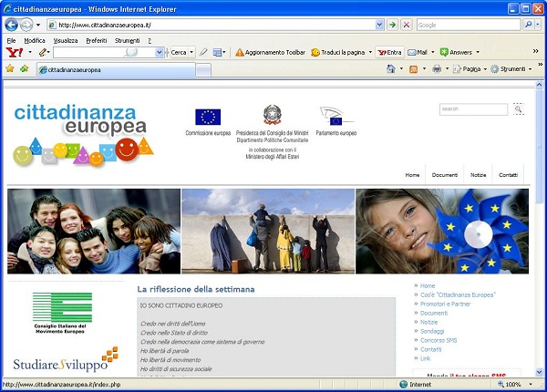Expand Yahoo toolbar overflow chevron
This screenshot has height=392, width=547.
point(536,51)
